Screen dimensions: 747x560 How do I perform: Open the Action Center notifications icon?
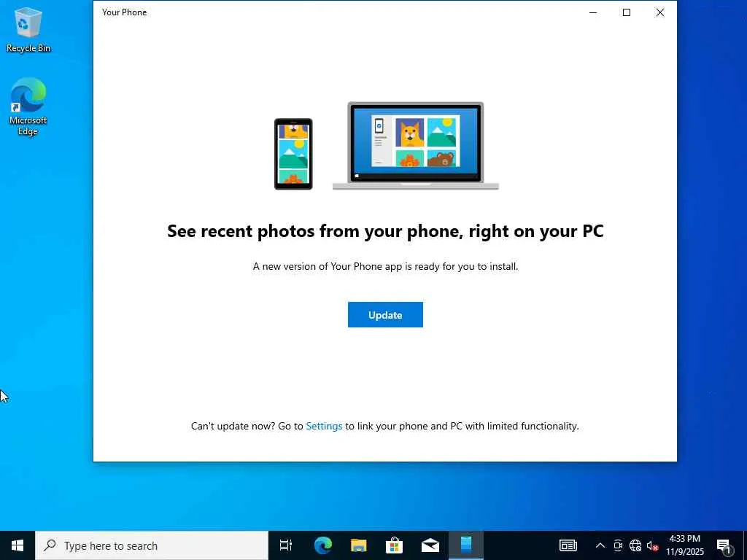[x=724, y=545]
